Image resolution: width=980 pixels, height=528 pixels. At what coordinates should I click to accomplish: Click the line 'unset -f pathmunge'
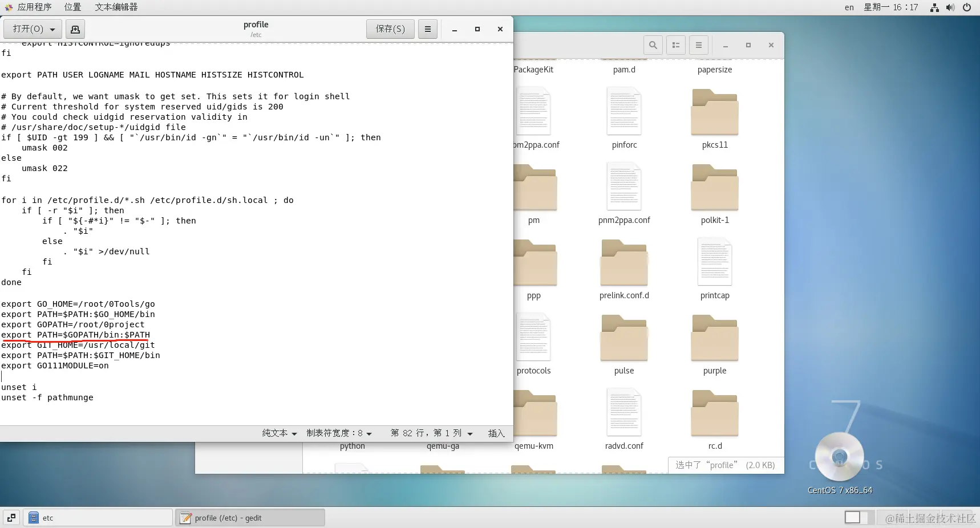[47, 398]
